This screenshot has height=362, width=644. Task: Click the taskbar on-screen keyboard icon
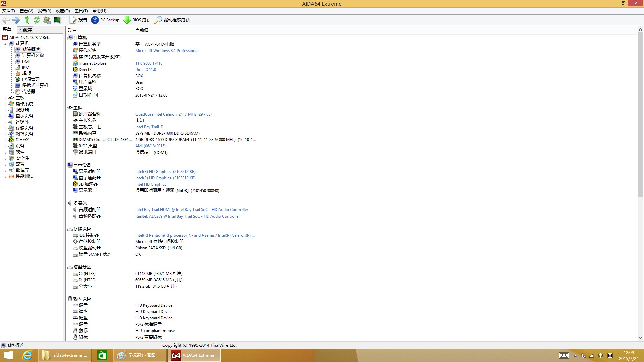point(564,356)
